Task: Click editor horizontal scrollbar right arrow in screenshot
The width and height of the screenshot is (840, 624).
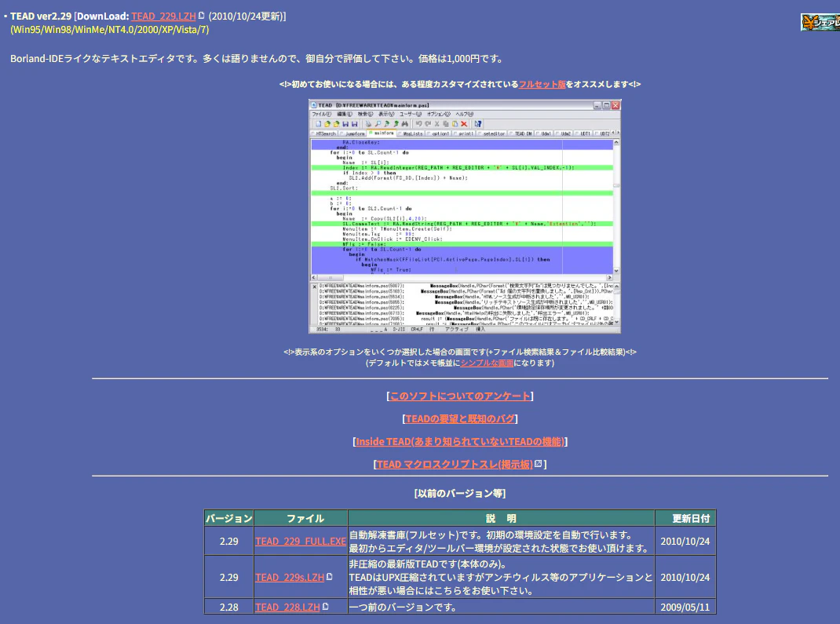Action: click(x=610, y=277)
